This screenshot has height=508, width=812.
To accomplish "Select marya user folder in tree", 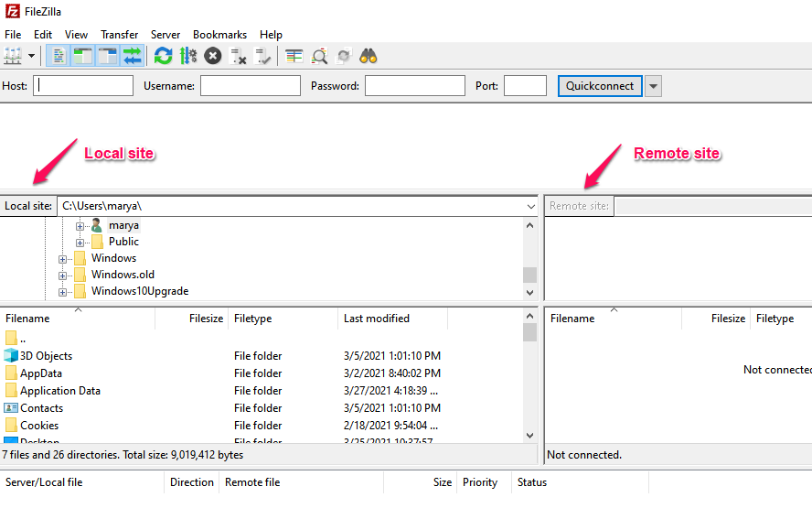I will tap(123, 225).
